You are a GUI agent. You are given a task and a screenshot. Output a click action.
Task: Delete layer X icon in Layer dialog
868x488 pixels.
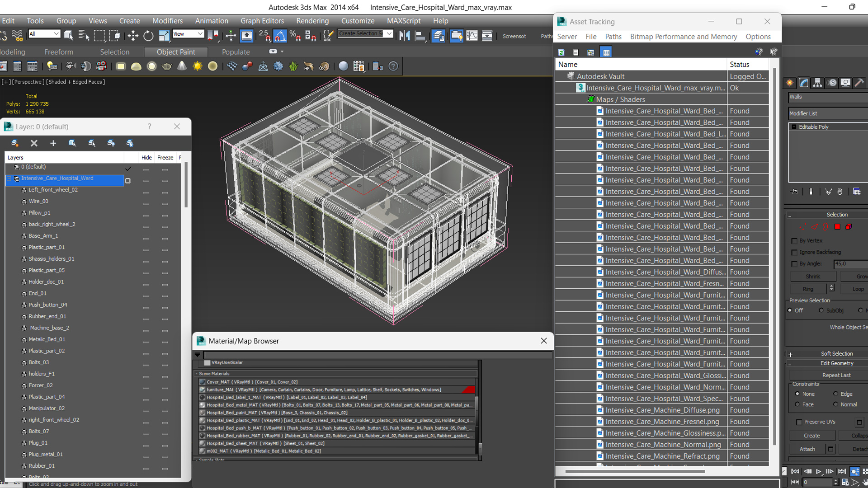[34, 143]
